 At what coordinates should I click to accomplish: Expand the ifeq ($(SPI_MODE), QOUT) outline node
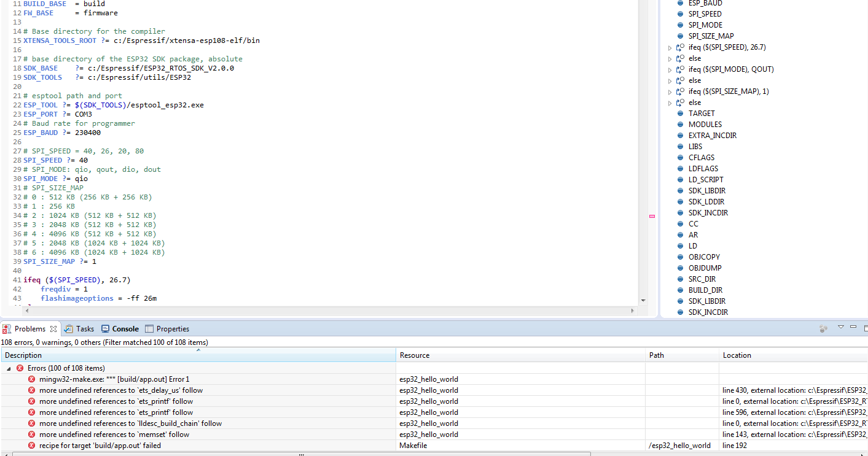point(670,69)
